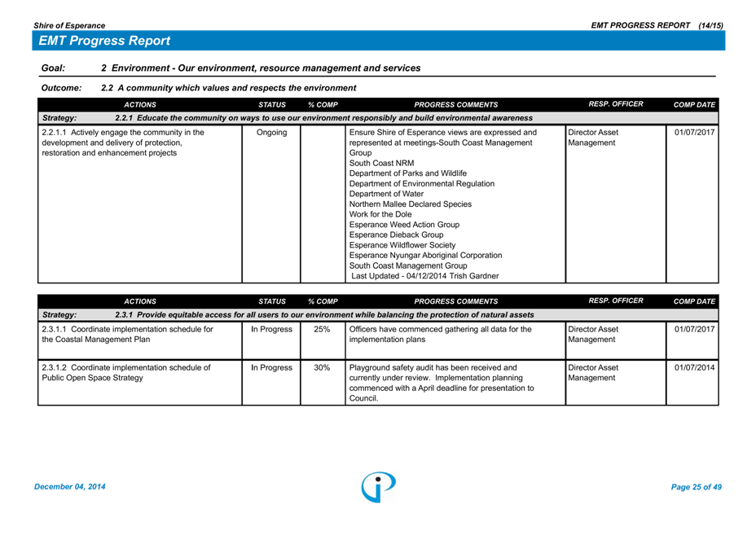Select the 'Shire of Esperance' header text
The width and height of the screenshot is (756, 535).
click(69, 26)
